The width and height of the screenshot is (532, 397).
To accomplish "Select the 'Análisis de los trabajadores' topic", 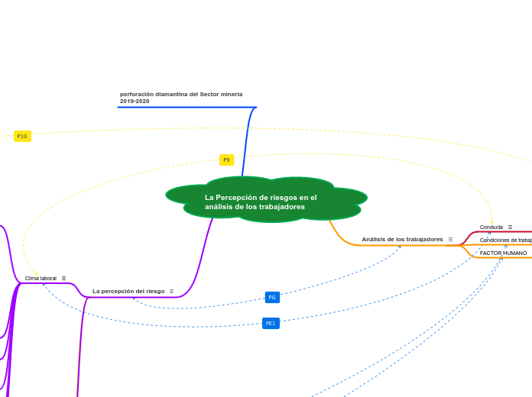I will [x=402, y=240].
